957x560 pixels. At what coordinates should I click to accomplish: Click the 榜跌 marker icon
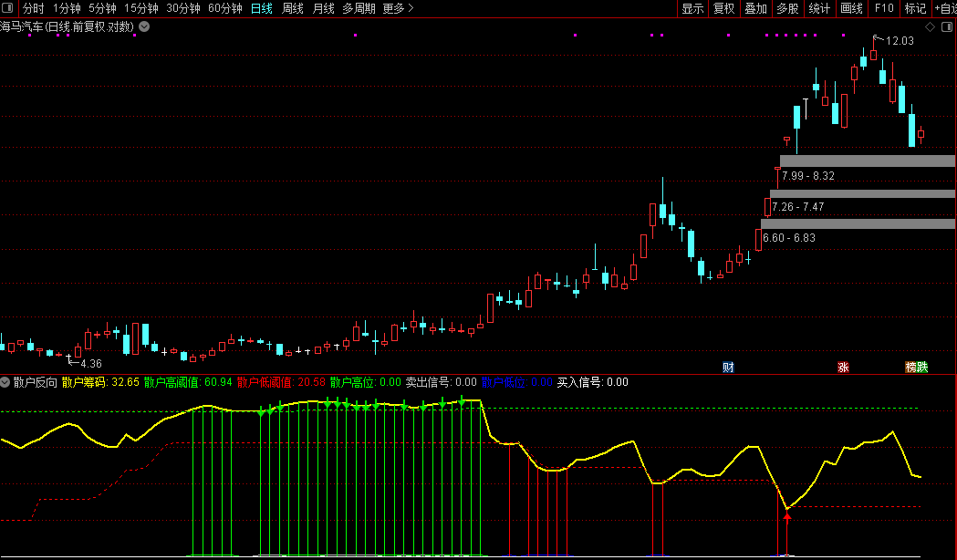click(916, 368)
